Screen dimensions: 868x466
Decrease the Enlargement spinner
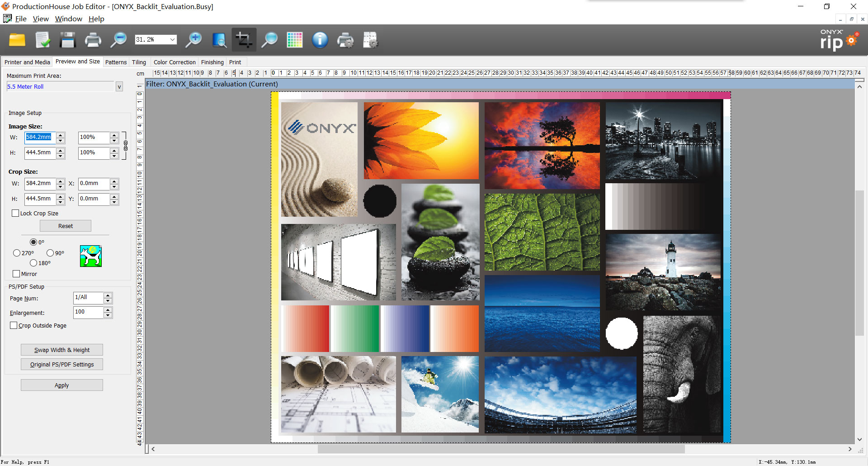coord(108,315)
